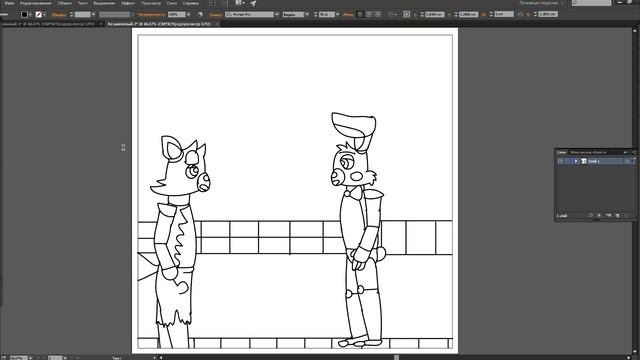Viewport: 640px width, 360px height.
Task: Collapse the Layers panel double-arrow
Action: pyautogui.click(x=625, y=152)
